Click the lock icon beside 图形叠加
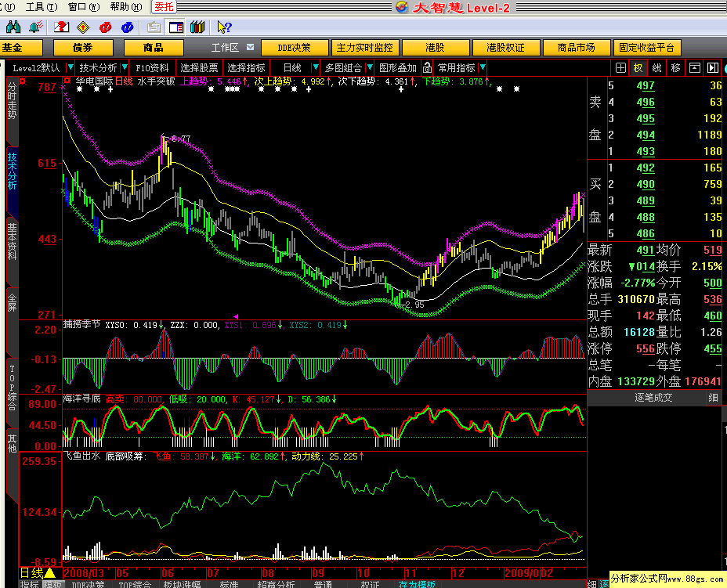The width and height of the screenshot is (727, 588). click(x=427, y=67)
